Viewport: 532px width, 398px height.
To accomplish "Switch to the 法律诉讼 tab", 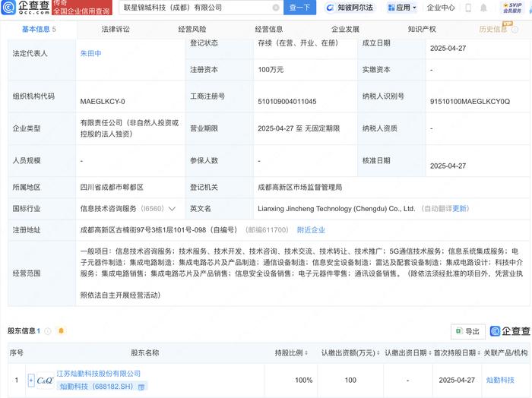I will pyautogui.click(x=116, y=29).
